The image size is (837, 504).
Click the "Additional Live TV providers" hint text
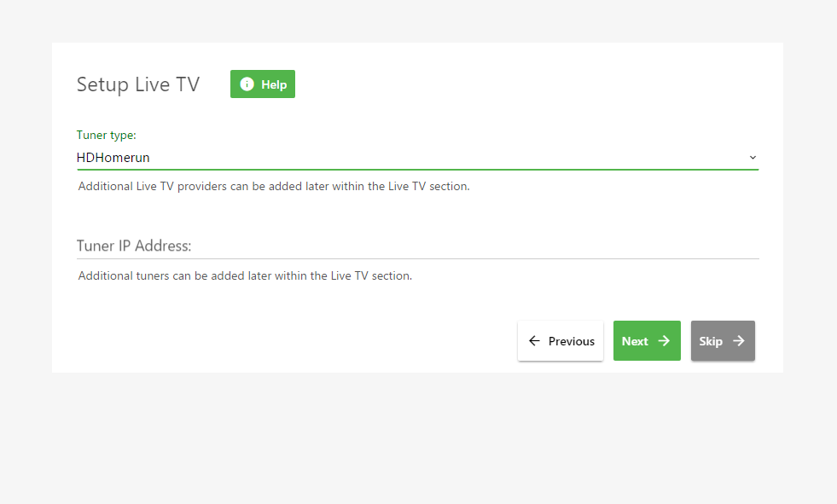274,186
